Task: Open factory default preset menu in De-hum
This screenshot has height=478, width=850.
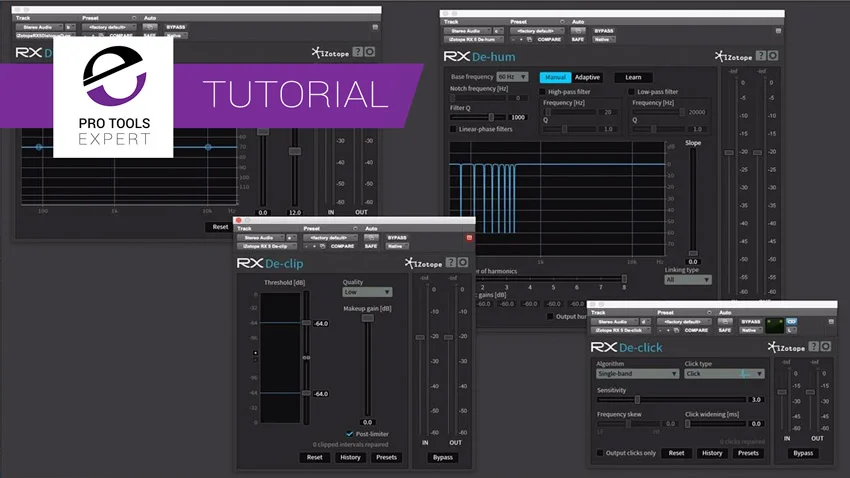Action: pyautogui.click(x=537, y=31)
